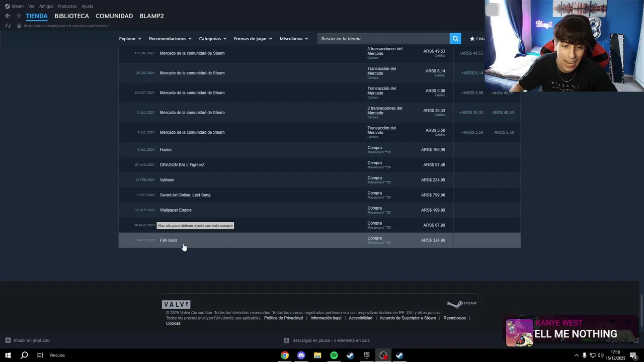The height and width of the screenshot is (362, 644).
Task: Open the Ayuda menu
Action: pyautogui.click(x=87, y=6)
